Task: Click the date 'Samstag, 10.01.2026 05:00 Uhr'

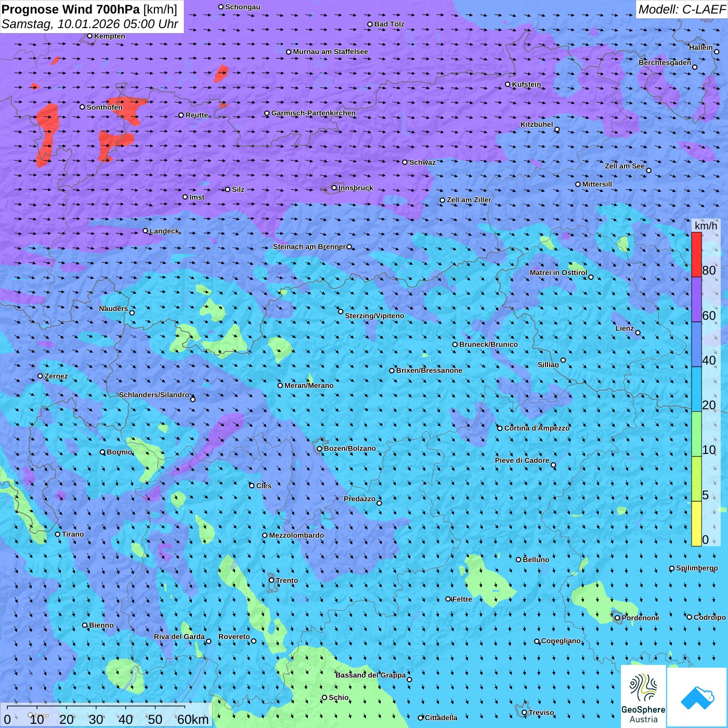Action: 90,24
